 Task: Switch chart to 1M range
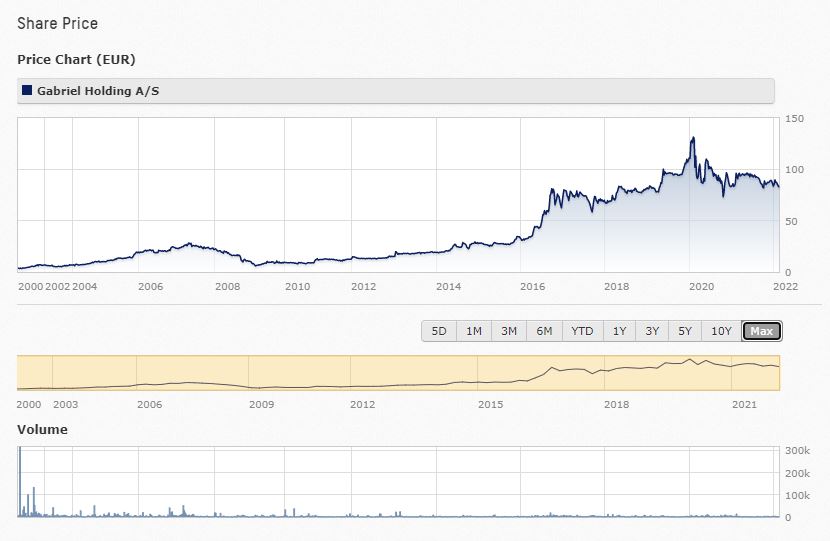474,331
